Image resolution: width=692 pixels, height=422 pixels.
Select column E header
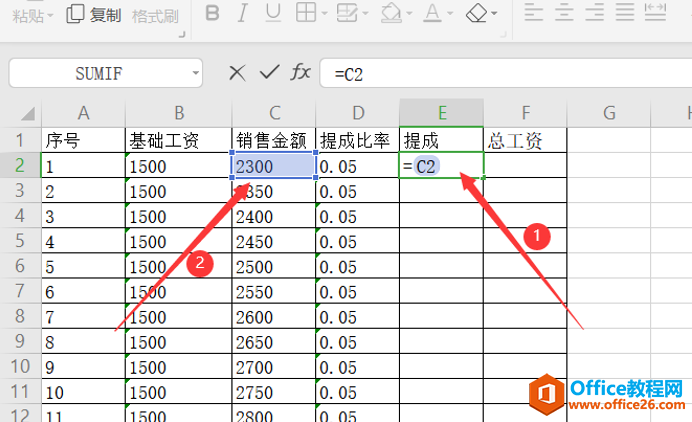click(x=442, y=113)
